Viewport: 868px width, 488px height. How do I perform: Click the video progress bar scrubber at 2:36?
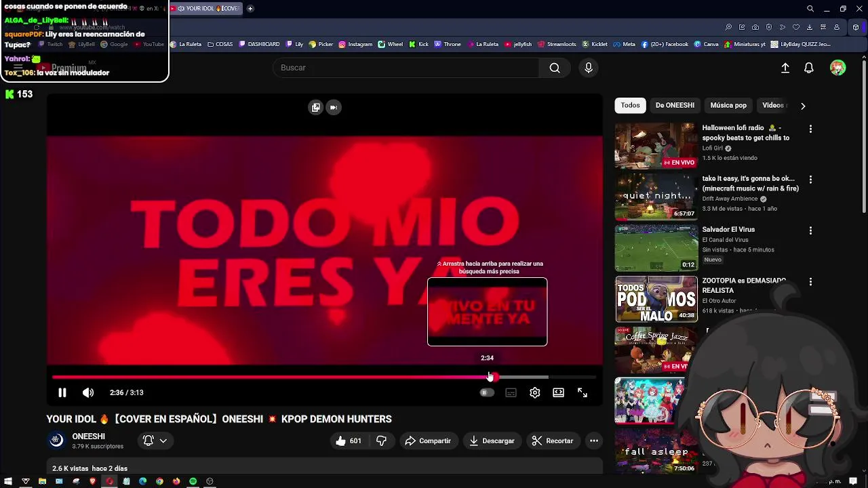[494, 377]
